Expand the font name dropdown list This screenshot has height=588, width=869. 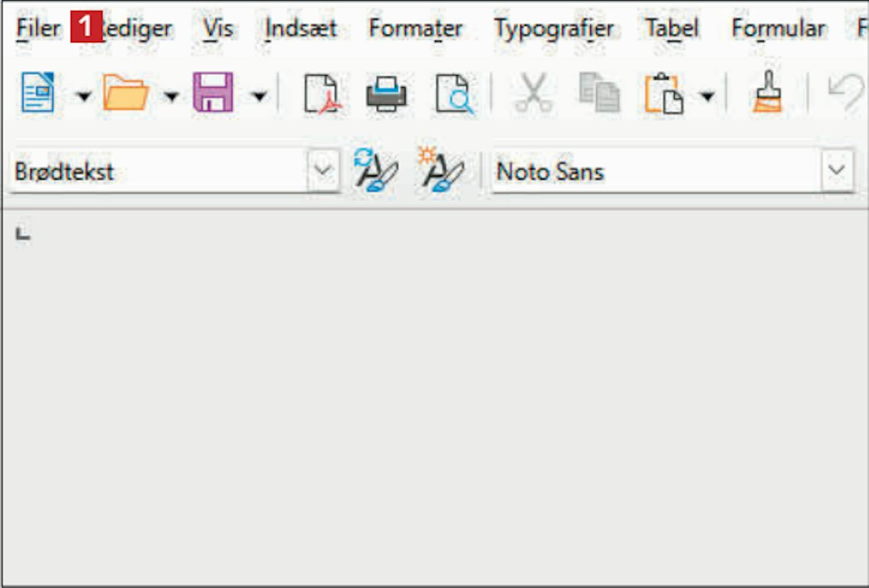click(x=837, y=171)
